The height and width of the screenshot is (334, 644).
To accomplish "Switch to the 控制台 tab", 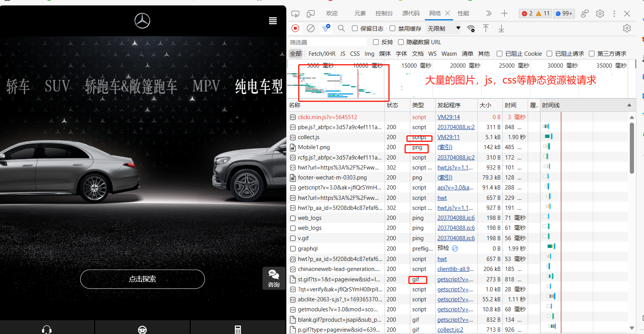I will (384, 13).
